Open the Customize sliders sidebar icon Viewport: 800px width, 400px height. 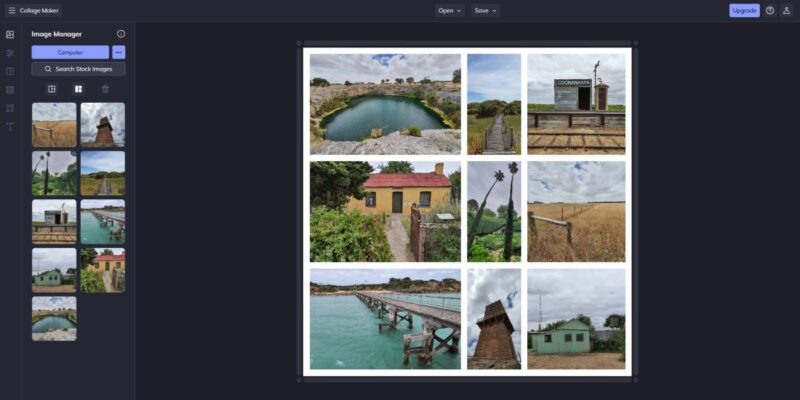[x=10, y=53]
